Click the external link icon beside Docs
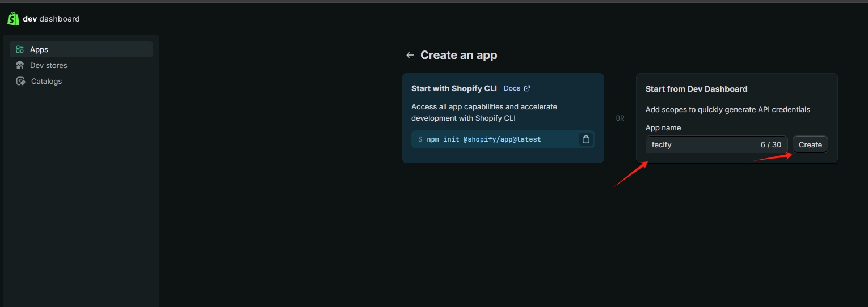Image resolution: width=868 pixels, height=307 pixels. click(527, 88)
